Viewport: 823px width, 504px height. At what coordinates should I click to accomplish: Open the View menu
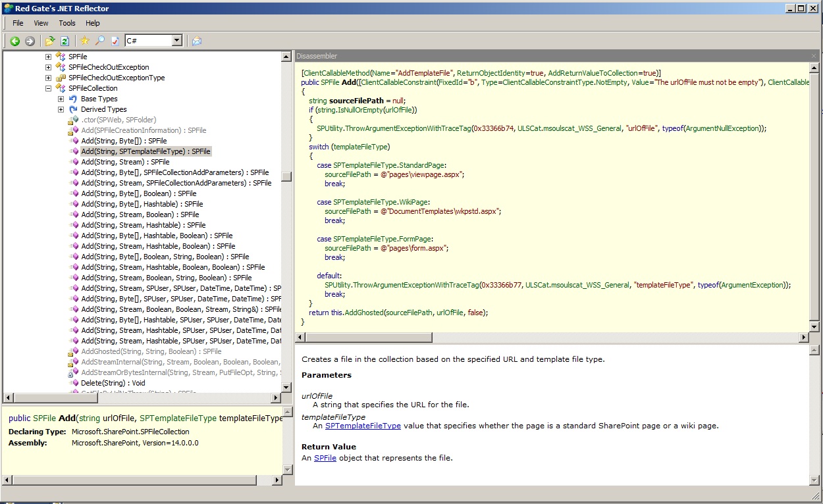coord(41,23)
